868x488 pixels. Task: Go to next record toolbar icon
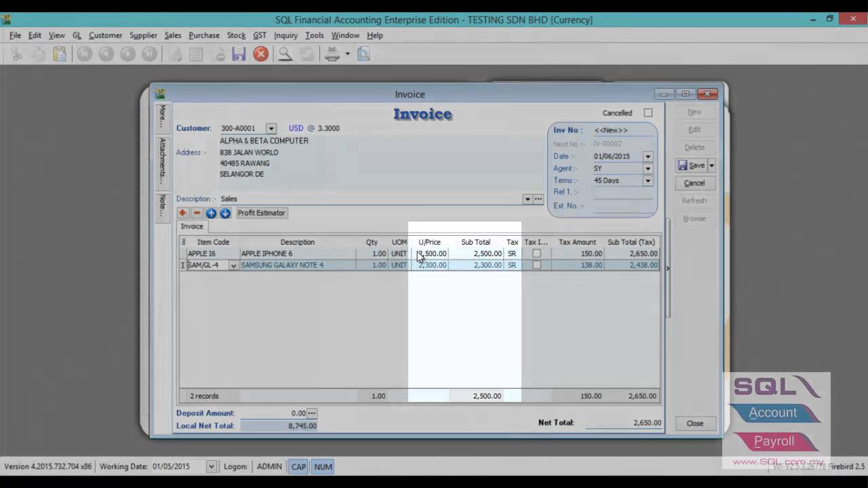[x=127, y=54]
